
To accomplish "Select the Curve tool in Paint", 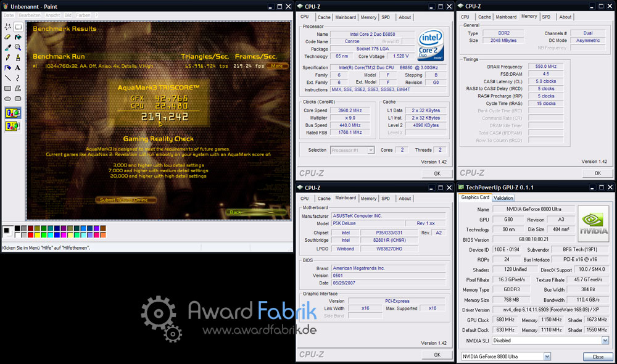I will (x=18, y=78).
